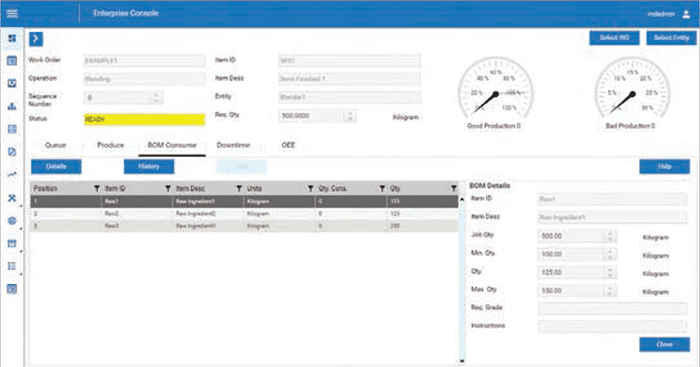The height and width of the screenshot is (367, 700).
Task: Click the History button
Action: pos(149,167)
